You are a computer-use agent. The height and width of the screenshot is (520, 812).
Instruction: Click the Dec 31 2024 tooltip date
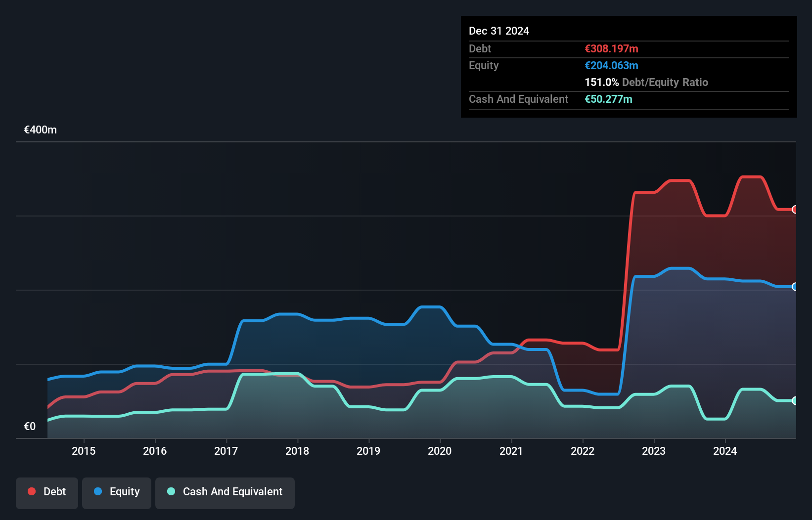click(x=499, y=31)
